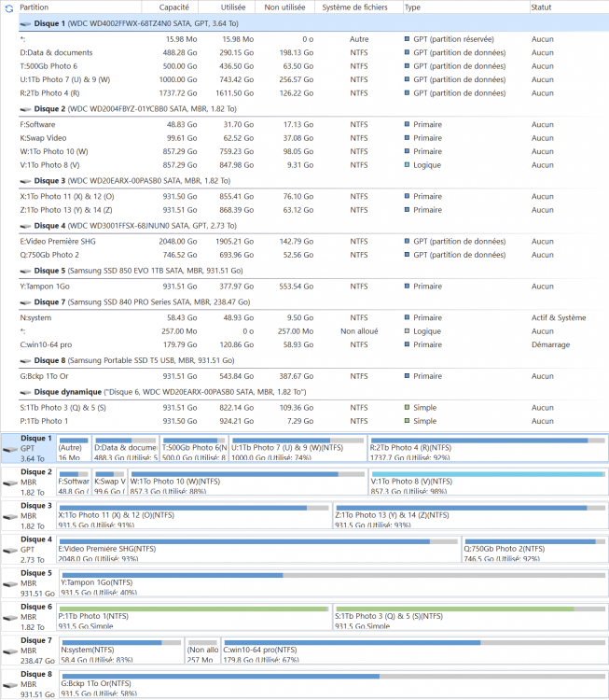Select the N:system partition row
Screen dimensions: 609x700
coord(313,318)
